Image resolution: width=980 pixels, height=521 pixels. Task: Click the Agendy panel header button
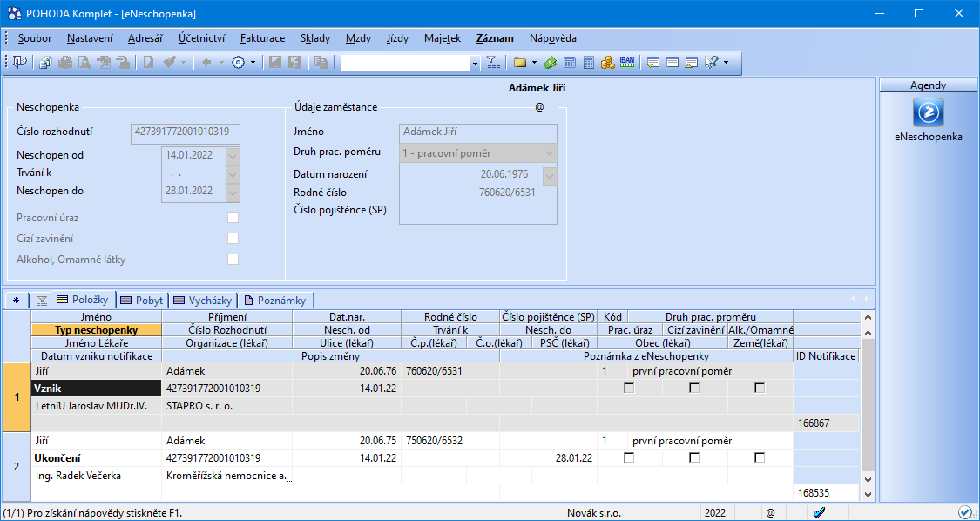coord(928,85)
